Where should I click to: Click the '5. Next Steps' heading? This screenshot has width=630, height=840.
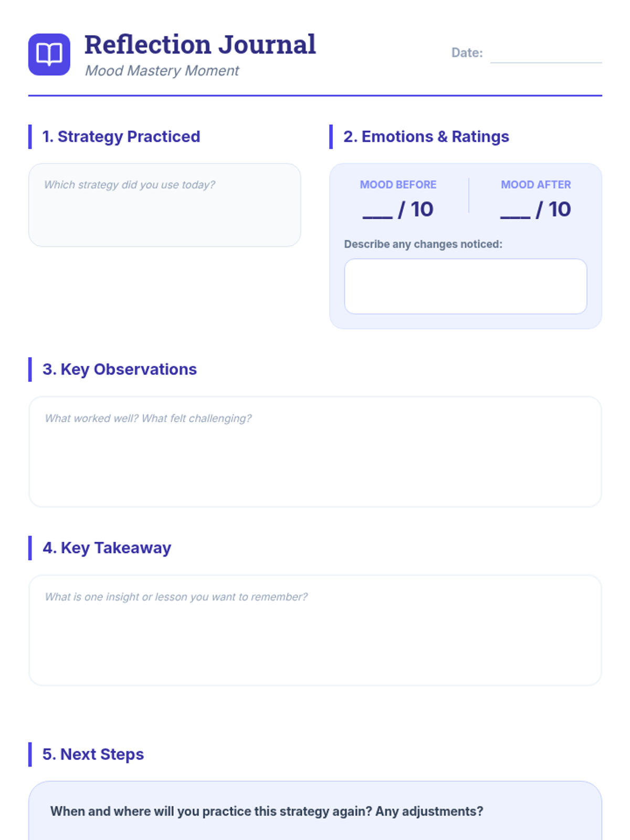coord(93,754)
